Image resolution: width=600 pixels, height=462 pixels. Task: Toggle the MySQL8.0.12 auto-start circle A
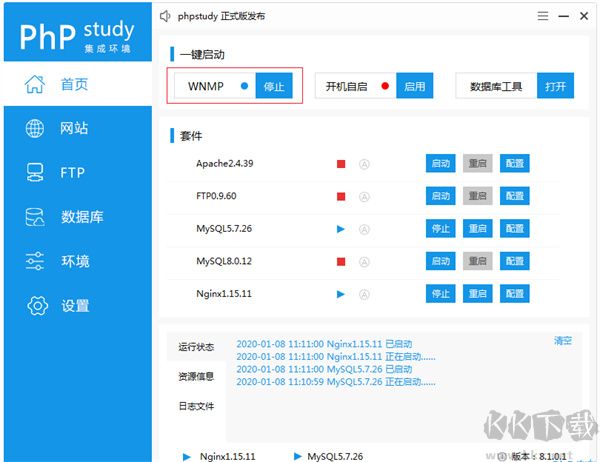tap(364, 262)
